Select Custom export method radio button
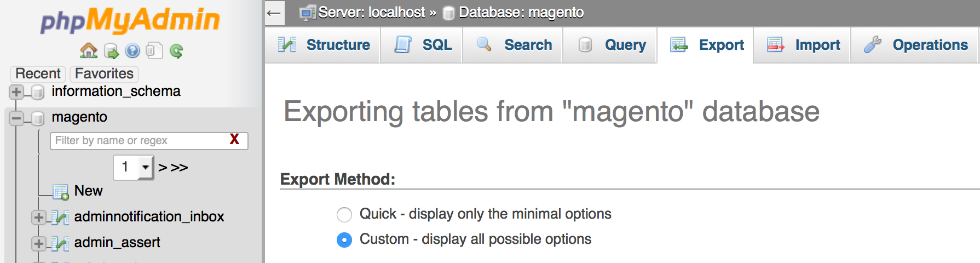 coord(344,240)
